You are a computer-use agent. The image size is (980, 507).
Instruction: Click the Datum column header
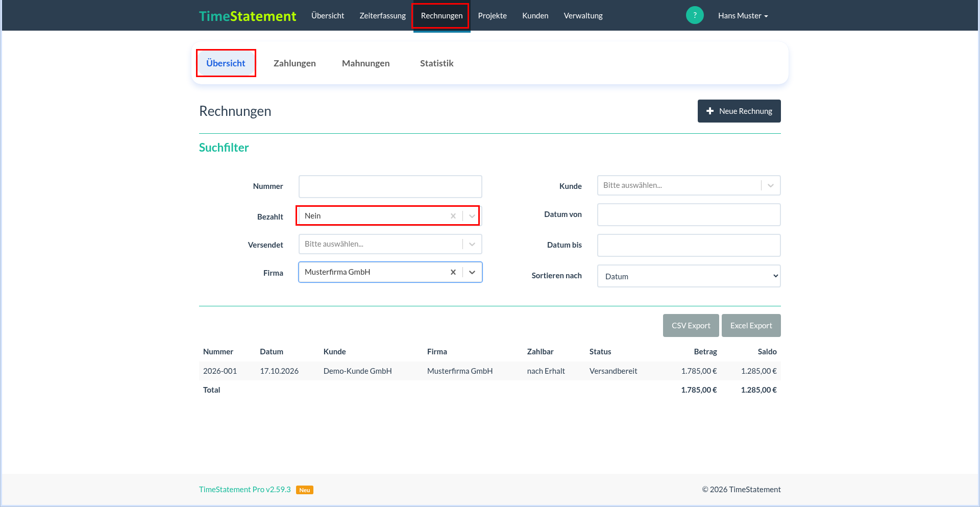(272, 352)
